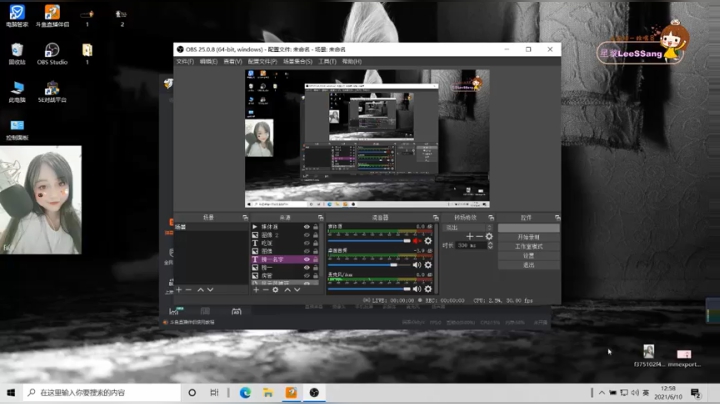Remove transition with the minus icon
Image resolution: width=720 pixels, height=404 pixels.
479,236
